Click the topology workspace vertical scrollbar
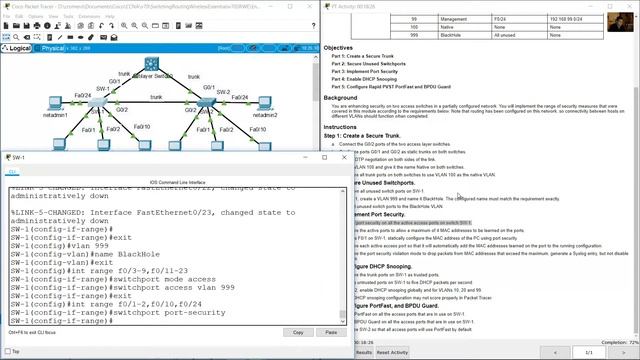The image size is (640, 360). (x=316, y=82)
